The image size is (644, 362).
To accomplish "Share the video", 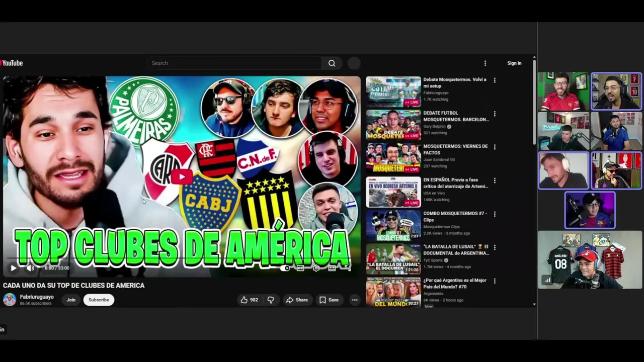I will [x=297, y=300].
